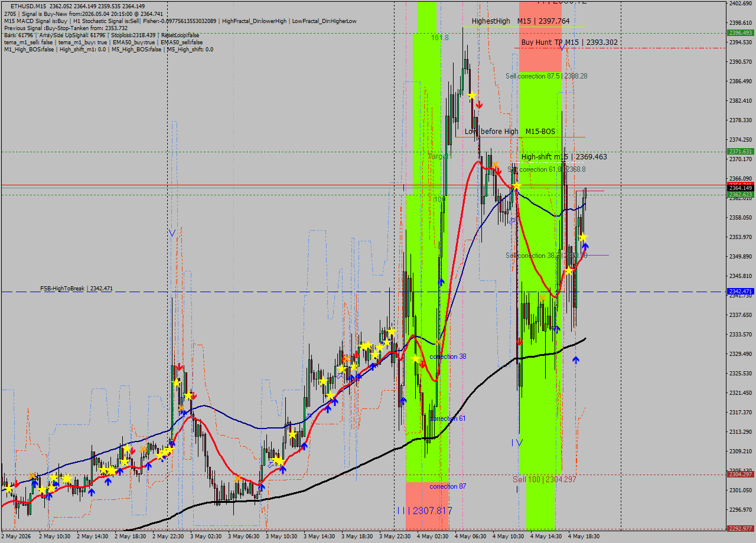Select the Sell 100 | 2304.297 label

(544, 479)
